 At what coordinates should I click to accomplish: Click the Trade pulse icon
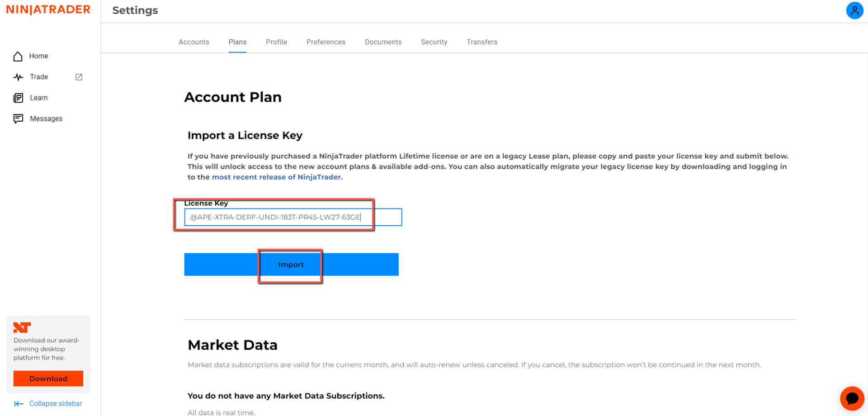[x=18, y=77]
